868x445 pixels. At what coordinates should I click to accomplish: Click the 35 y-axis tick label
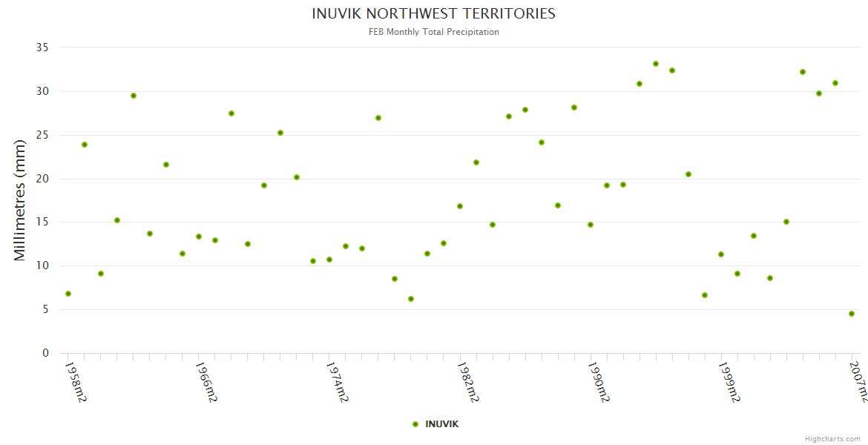42,47
